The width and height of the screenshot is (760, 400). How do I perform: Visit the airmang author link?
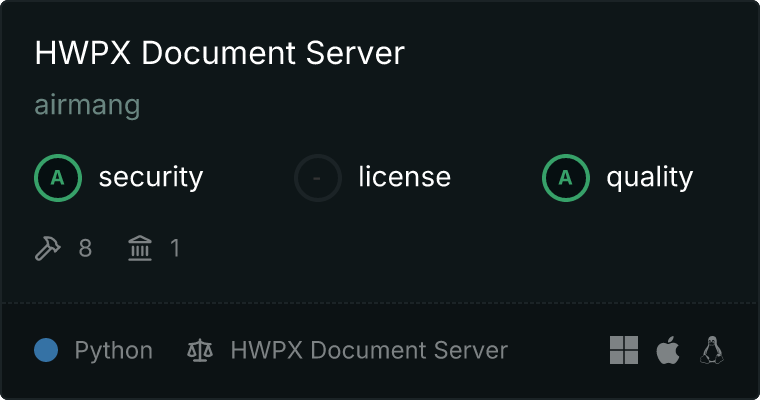[87, 105]
